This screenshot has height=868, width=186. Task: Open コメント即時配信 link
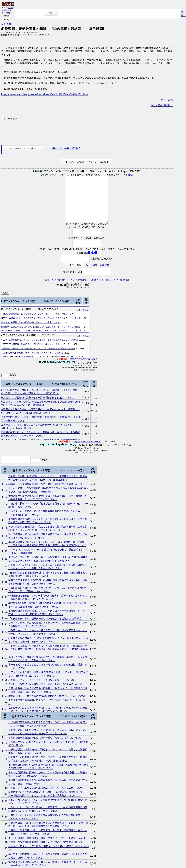(x=77, y=280)
